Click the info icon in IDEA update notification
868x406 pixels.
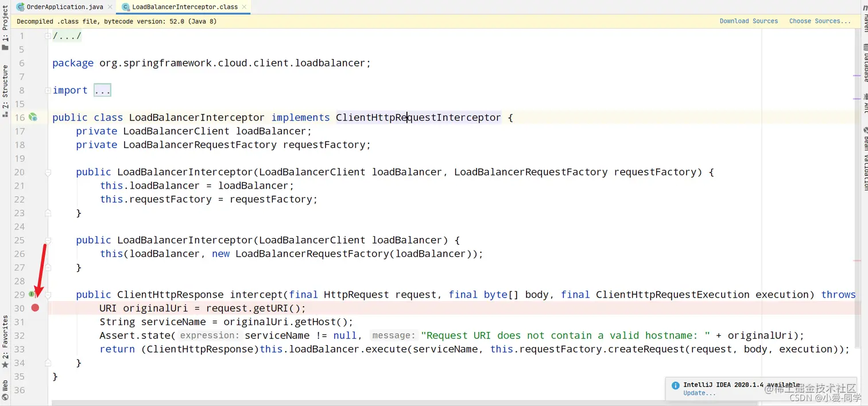pos(676,385)
